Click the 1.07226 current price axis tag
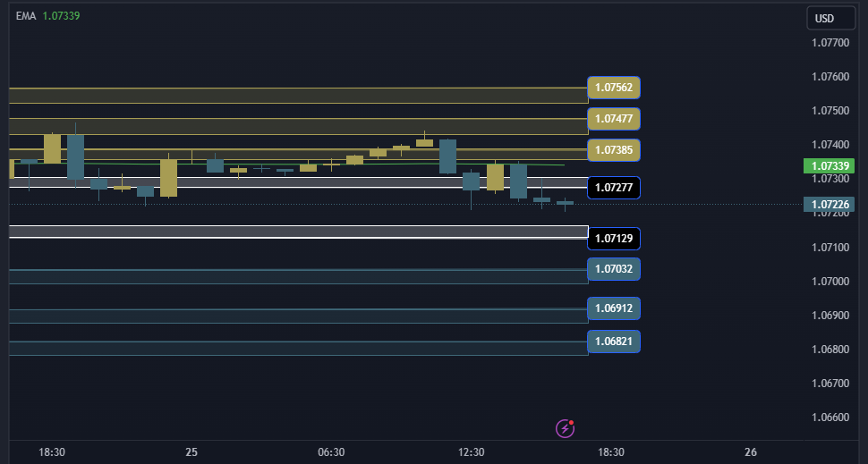This screenshot has height=464, width=868. [830, 205]
